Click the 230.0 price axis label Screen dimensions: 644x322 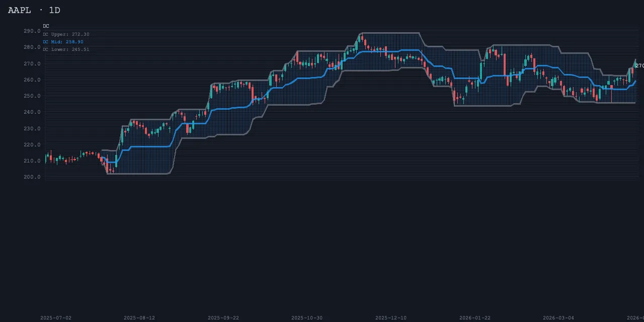[x=32, y=129]
